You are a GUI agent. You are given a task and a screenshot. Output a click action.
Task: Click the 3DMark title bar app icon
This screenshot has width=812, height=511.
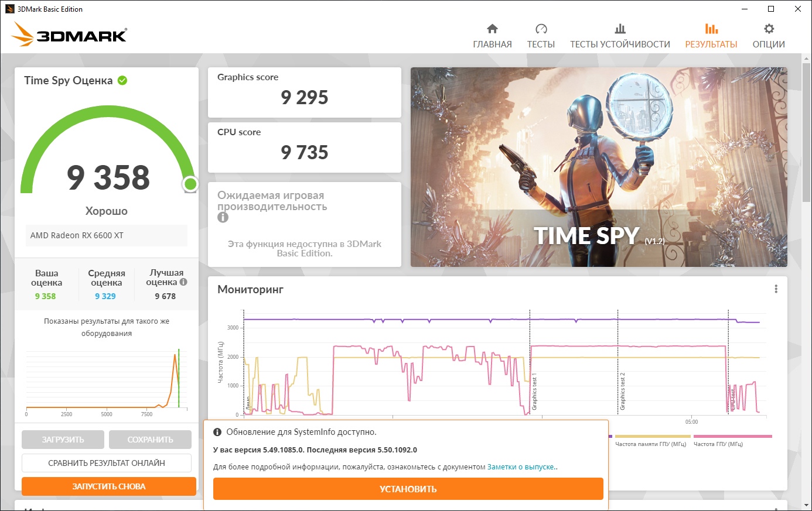pyautogui.click(x=9, y=9)
